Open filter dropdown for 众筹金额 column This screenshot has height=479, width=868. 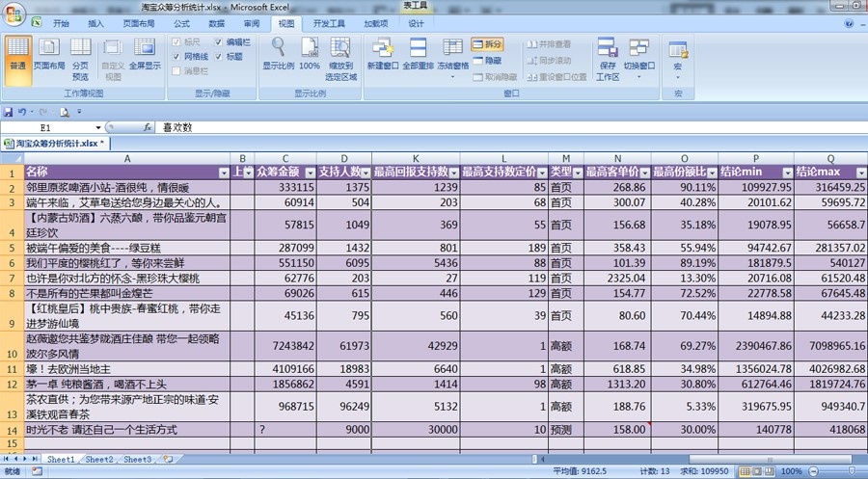(310, 173)
